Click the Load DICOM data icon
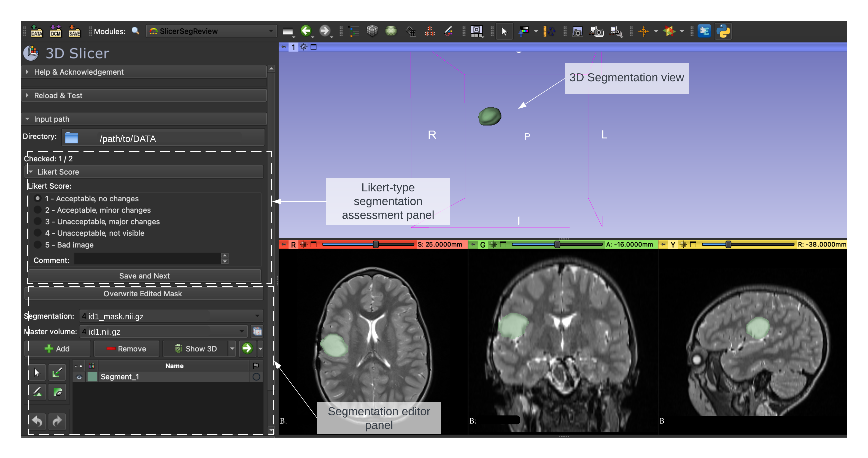Image resolution: width=868 pixels, height=458 pixels. click(55, 31)
